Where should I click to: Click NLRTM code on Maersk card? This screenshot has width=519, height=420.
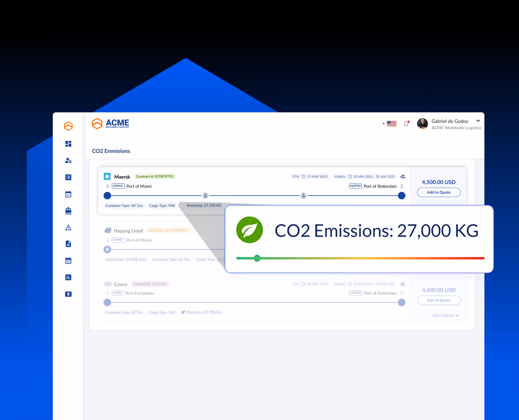pyautogui.click(x=356, y=186)
